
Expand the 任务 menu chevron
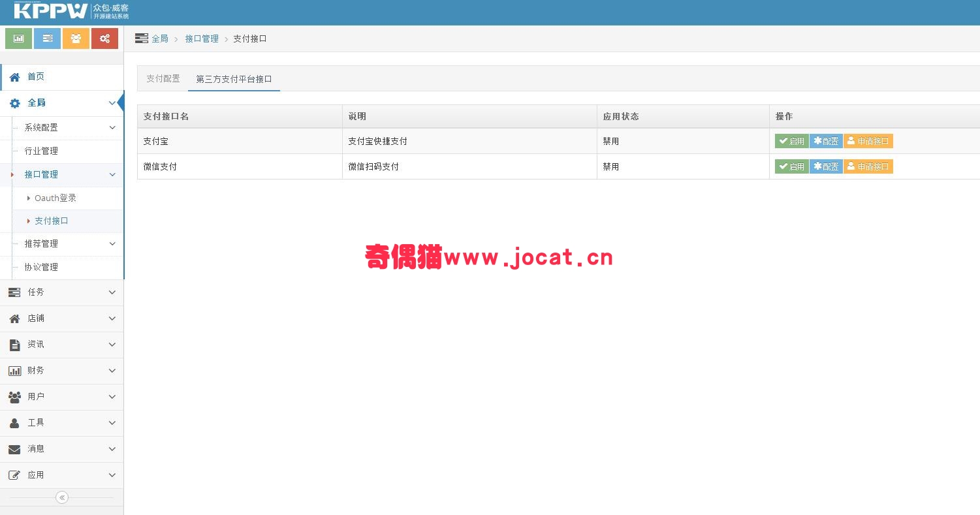pos(112,292)
